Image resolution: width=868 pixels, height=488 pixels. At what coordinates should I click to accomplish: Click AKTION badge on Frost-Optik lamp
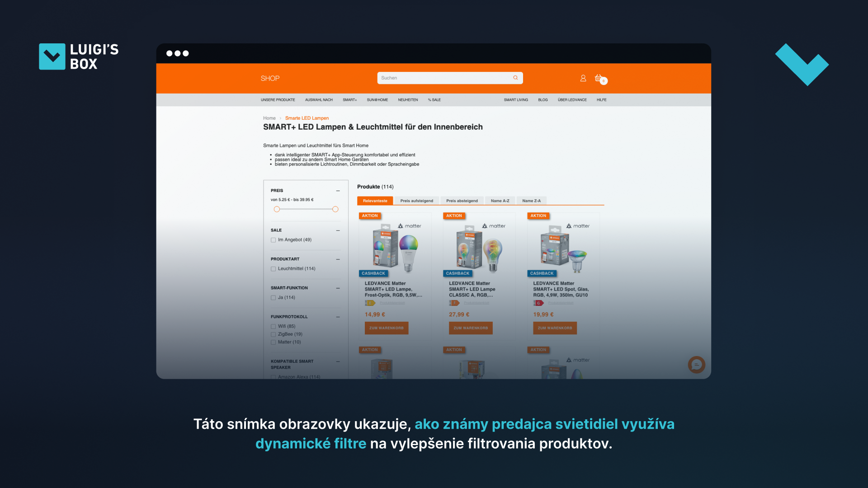[x=370, y=216]
